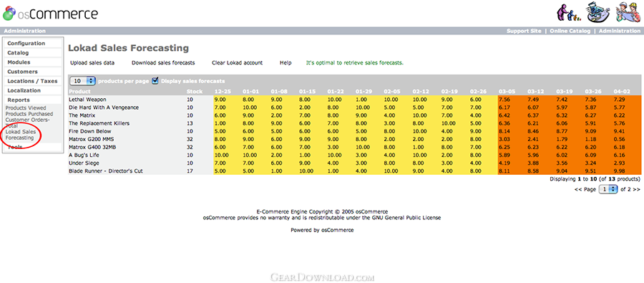Open the products per page dropdown
This screenshot has height=283, width=644.
pos(82,81)
